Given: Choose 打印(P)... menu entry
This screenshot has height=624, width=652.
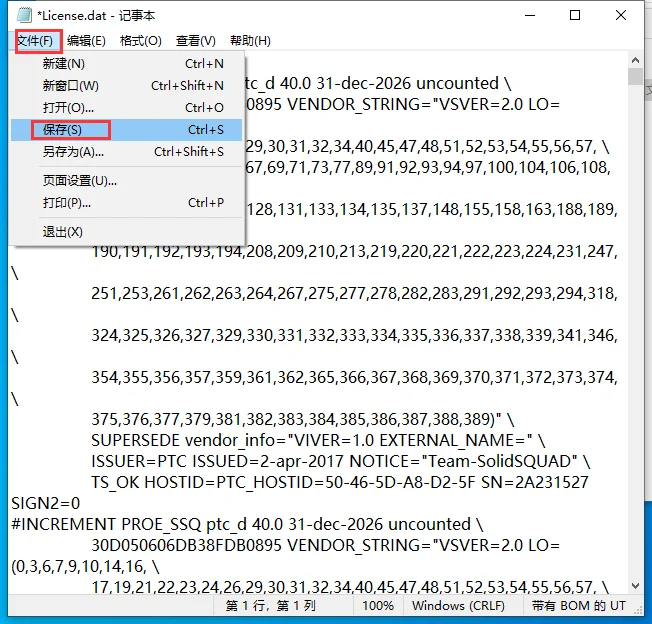Looking at the screenshot, I should pos(126,203).
